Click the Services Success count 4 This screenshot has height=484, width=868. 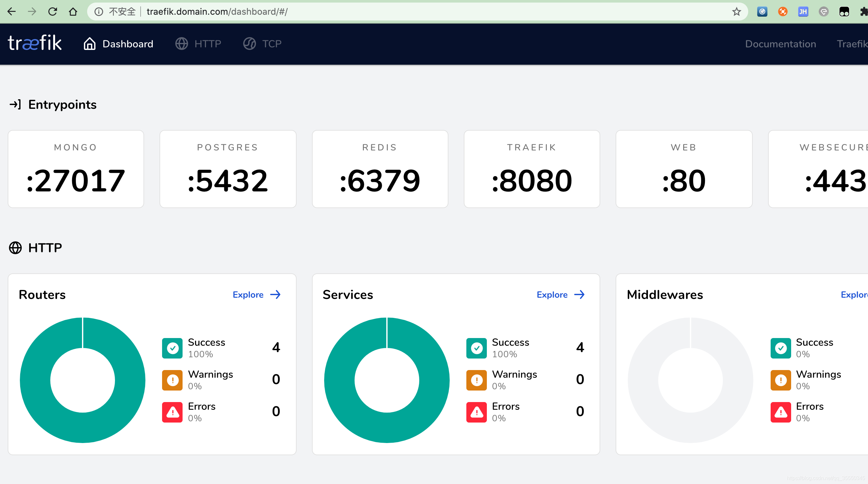(x=580, y=347)
